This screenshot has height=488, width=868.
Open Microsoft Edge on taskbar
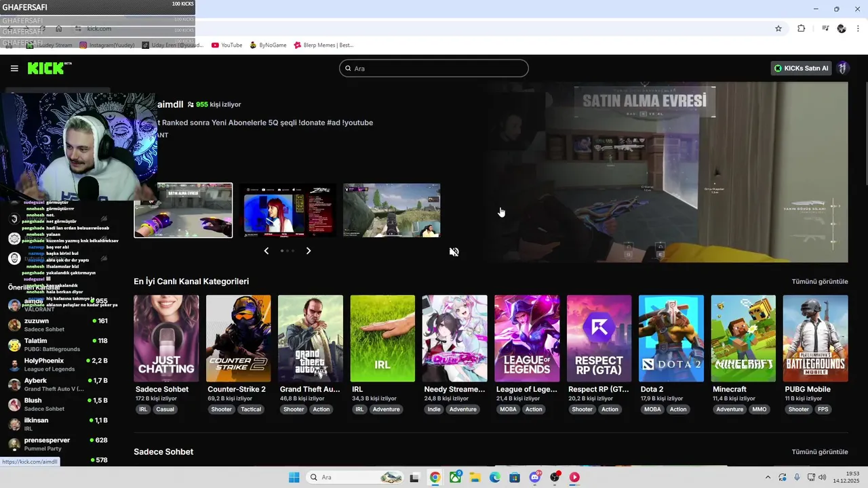pos(495,477)
